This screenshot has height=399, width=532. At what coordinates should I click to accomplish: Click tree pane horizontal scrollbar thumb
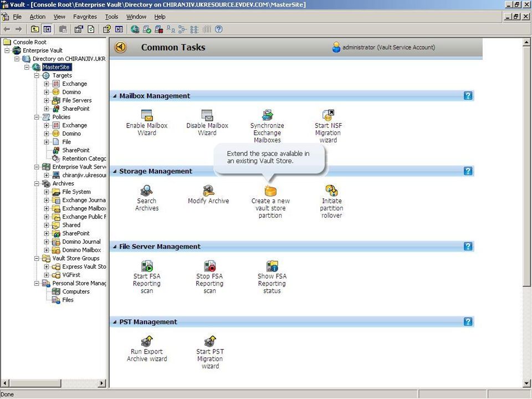click(x=35, y=383)
